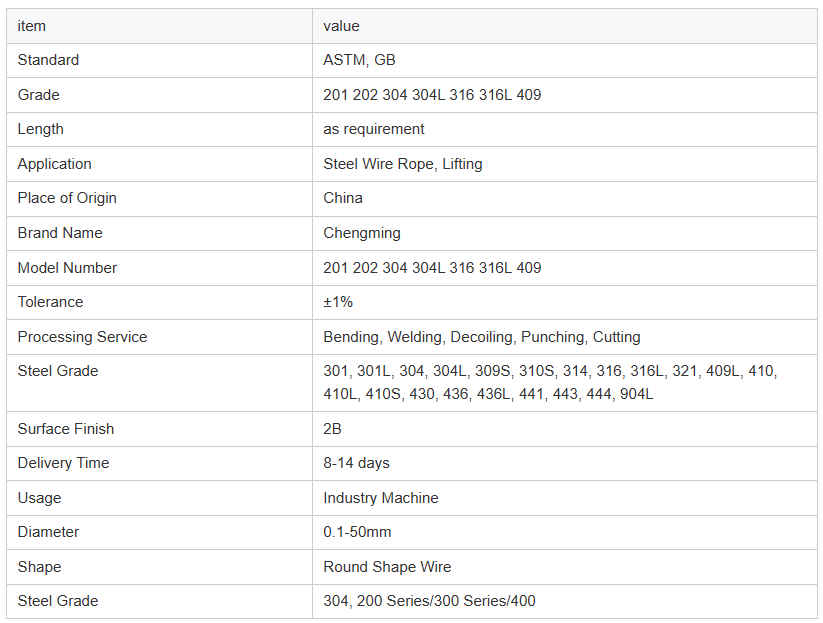This screenshot has height=623, width=823.
Task: Select the 'Place of Origin' label
Action: tap(67, 198)
